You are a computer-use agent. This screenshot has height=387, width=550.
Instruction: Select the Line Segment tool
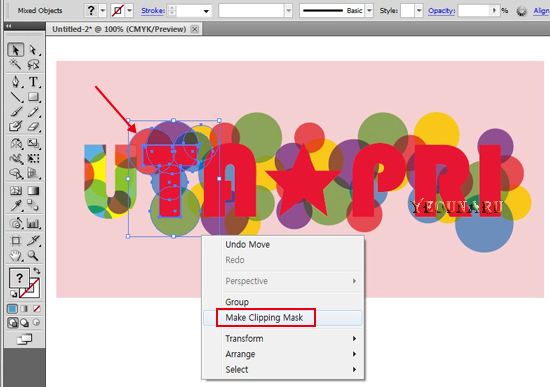click(15, 97)
